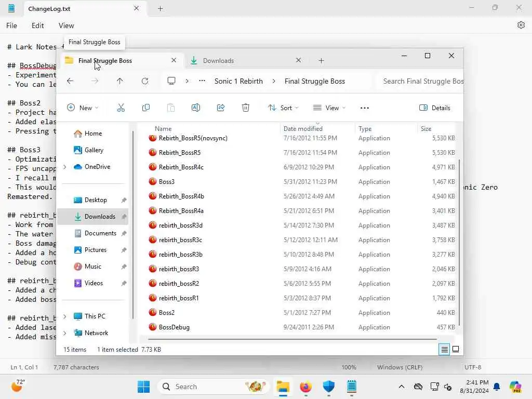This screenshot has height=399, width=532.
Task: Close the Downloads tab in File Explorer
Action: point(299,60)
